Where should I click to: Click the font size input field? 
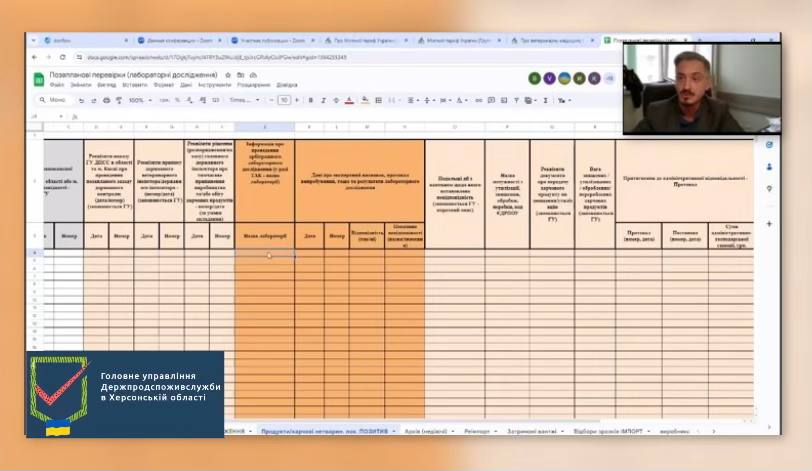coord(284,100)
